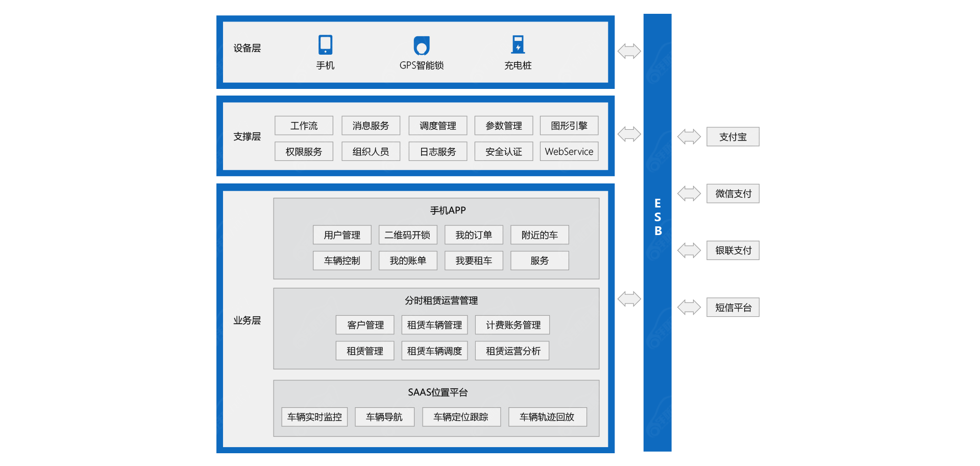The image size is (980, 466).
Task: Select the 计费账务管理 box
Action: pyautogui.click(x=512, y=325)
